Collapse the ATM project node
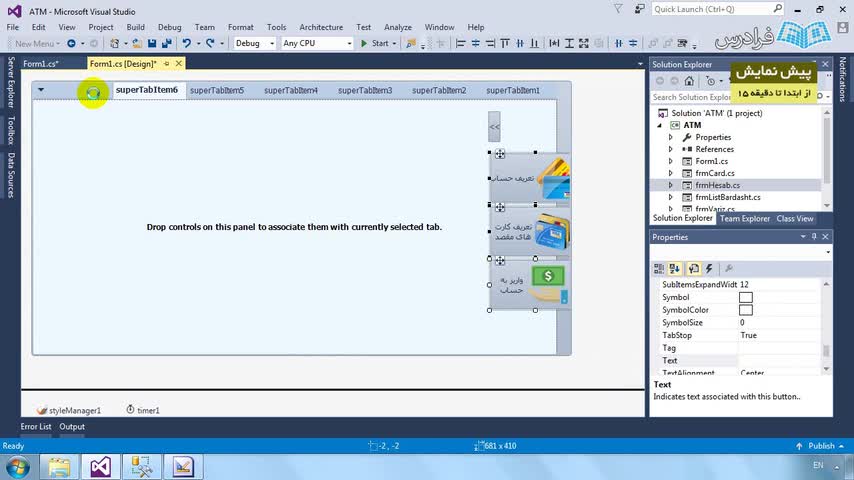Screen dimensions: 854x480 [x=660, y=125]
